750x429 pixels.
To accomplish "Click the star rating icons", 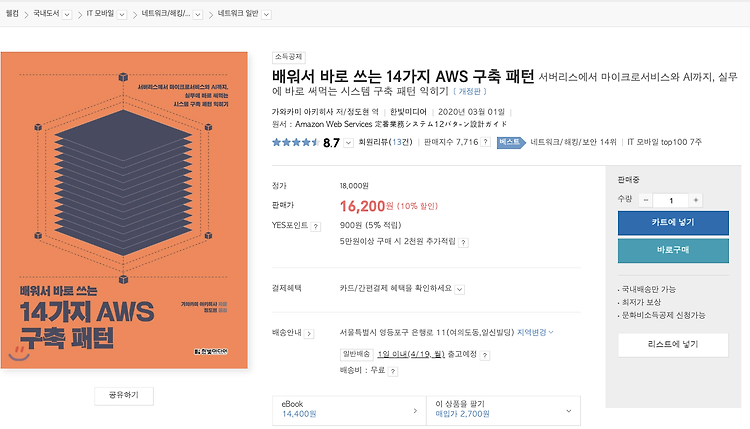I will click(296, 143).
